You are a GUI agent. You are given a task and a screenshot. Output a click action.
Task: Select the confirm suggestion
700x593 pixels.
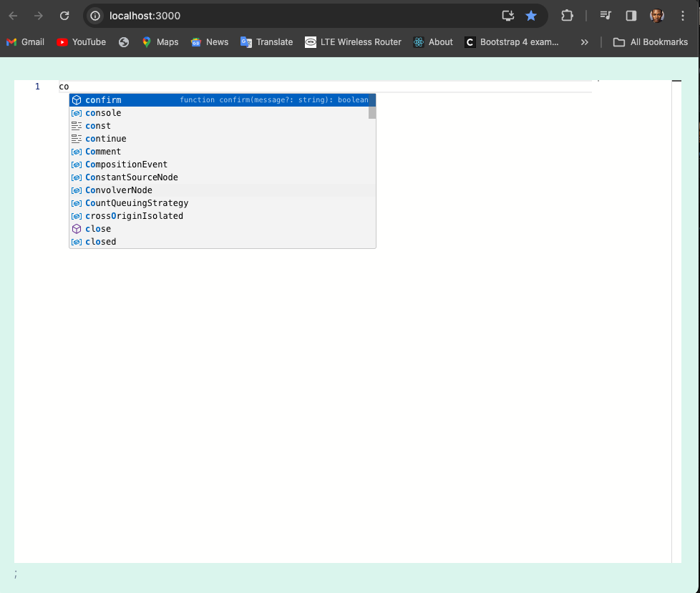coord(103,100)
